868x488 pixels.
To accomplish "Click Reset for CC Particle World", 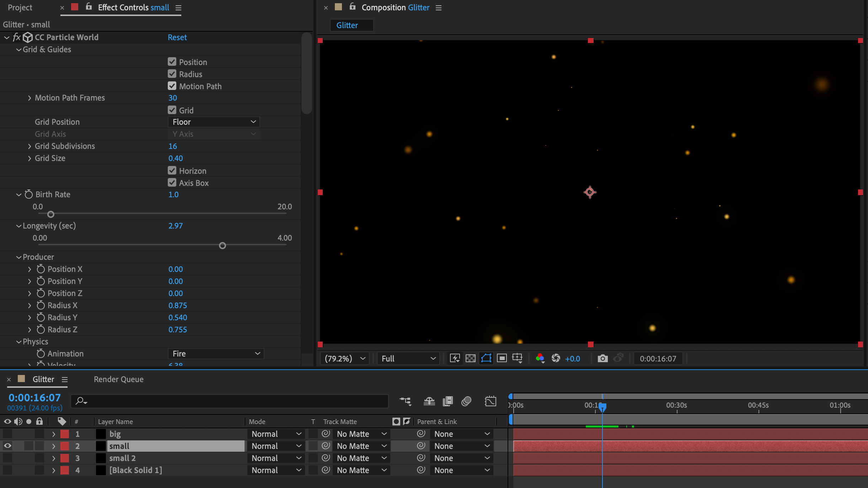I will coord(177,37).
